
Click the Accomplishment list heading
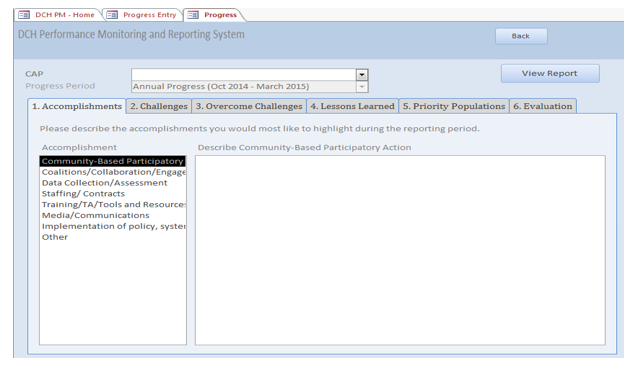point(79,147)
